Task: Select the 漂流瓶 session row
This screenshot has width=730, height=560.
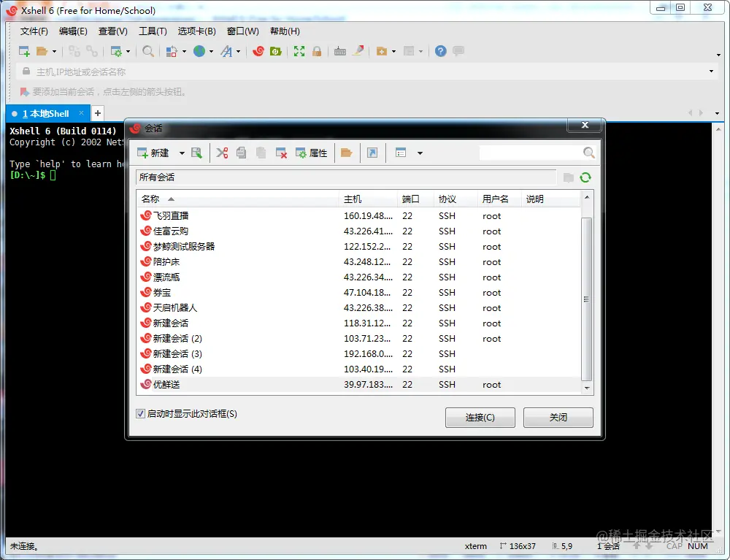Action: tap(359, 277)
